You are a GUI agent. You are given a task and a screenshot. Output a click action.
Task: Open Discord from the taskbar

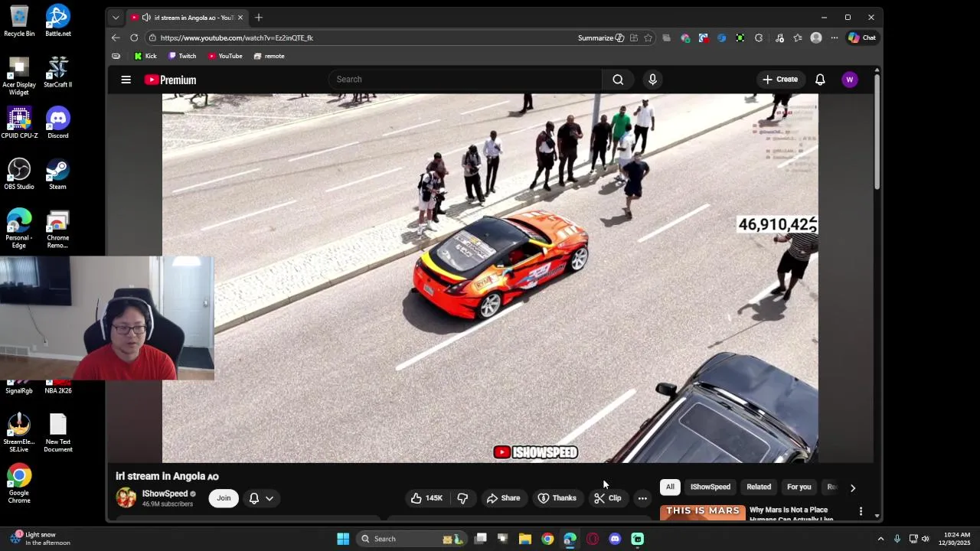click(x=615, y=539)
